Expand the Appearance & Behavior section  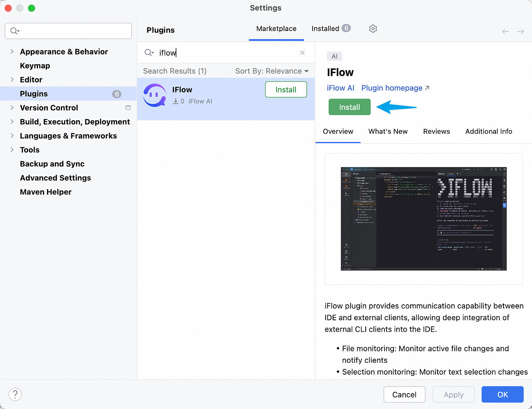click(11, 52)
